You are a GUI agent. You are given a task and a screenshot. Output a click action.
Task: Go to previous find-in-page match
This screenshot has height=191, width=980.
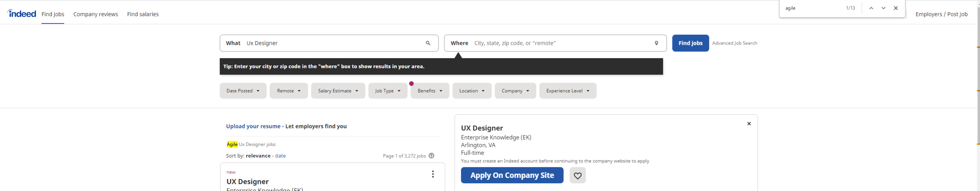[871, 8]
